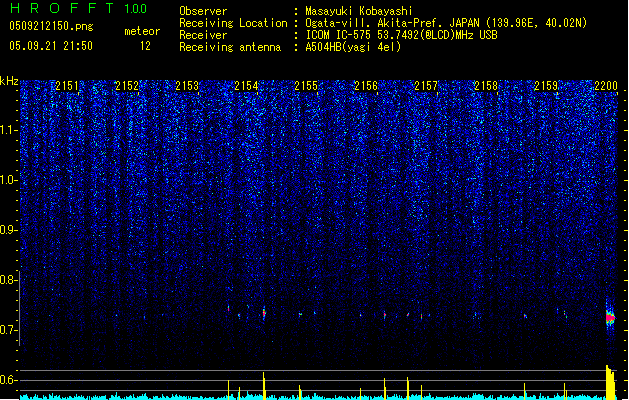629x400 pixels.
Task: Click the 1.0 frequency axis label
Action: click(8, 180)
